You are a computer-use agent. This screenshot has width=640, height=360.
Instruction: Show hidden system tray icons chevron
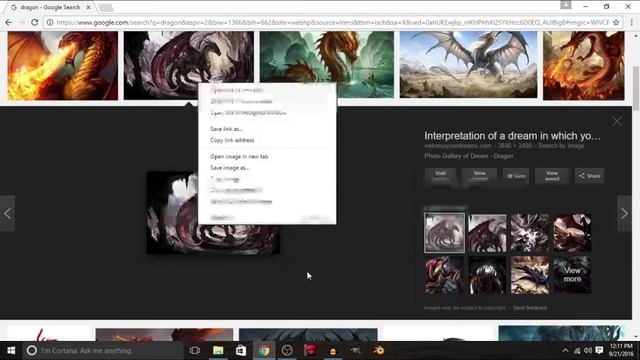[565, 351]
